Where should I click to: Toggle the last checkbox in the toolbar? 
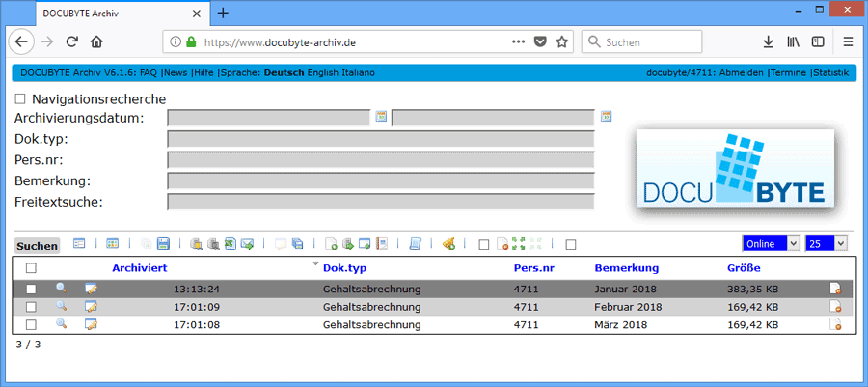(x=571, y=245)
